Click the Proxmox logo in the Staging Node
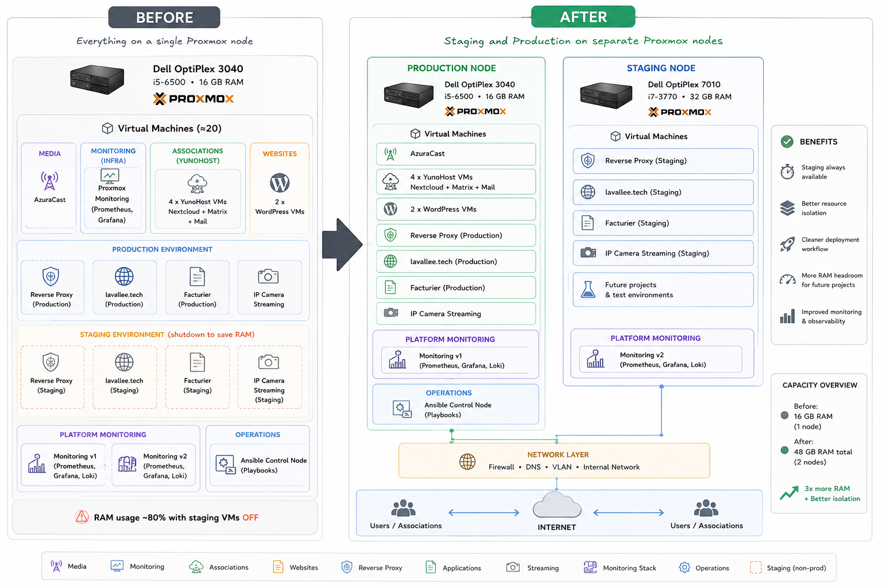 coord(680,112)
